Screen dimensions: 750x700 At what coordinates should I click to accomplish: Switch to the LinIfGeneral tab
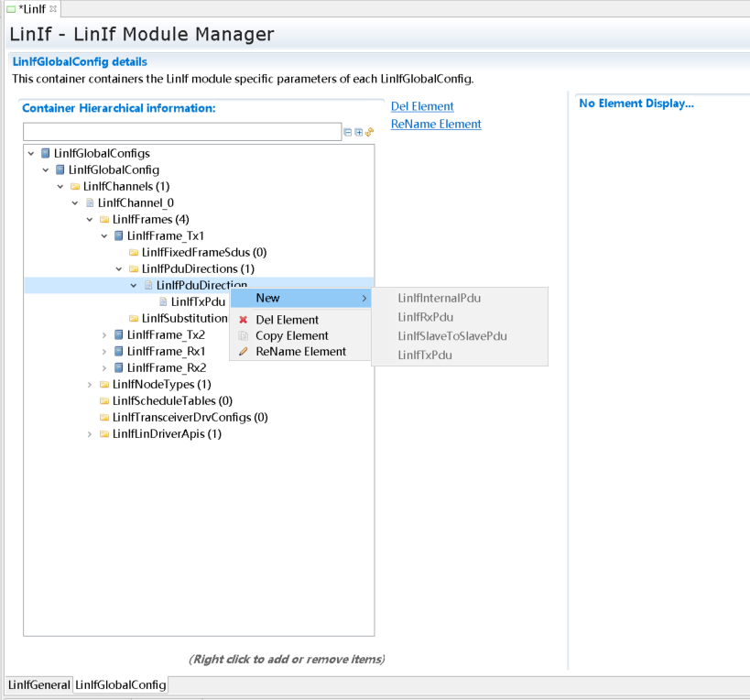tap(38, 684)
